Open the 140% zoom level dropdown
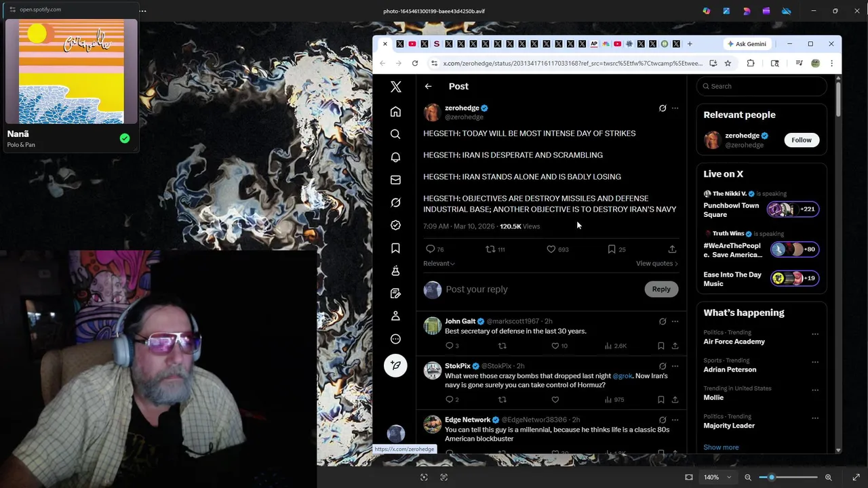Viewport: 868px width, 488px height. coord(717,477)
